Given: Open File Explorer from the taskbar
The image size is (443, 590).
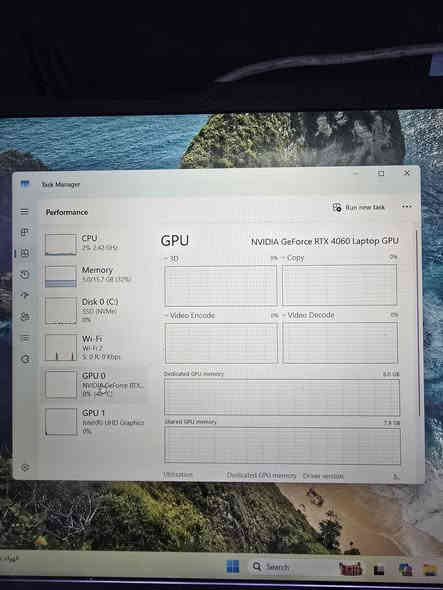Looking at the screenshot, I should [x=430, y=569].
